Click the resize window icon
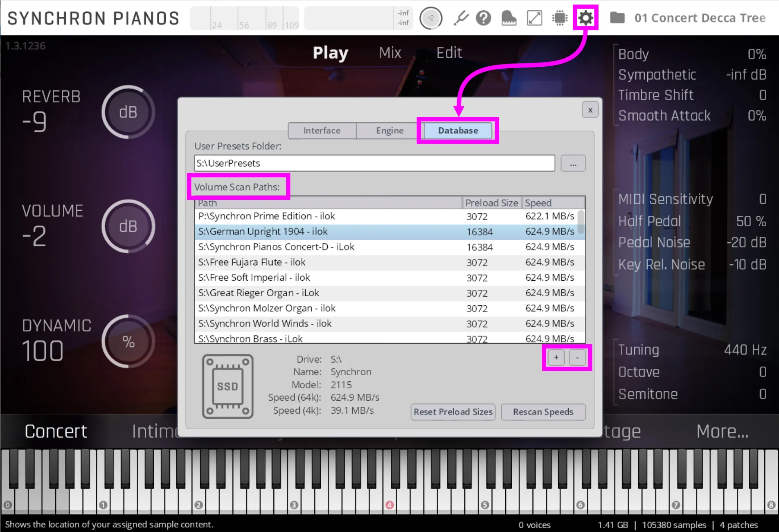This screenshot has width=779, height=532. pyautogui.click(x=534, y=18)
